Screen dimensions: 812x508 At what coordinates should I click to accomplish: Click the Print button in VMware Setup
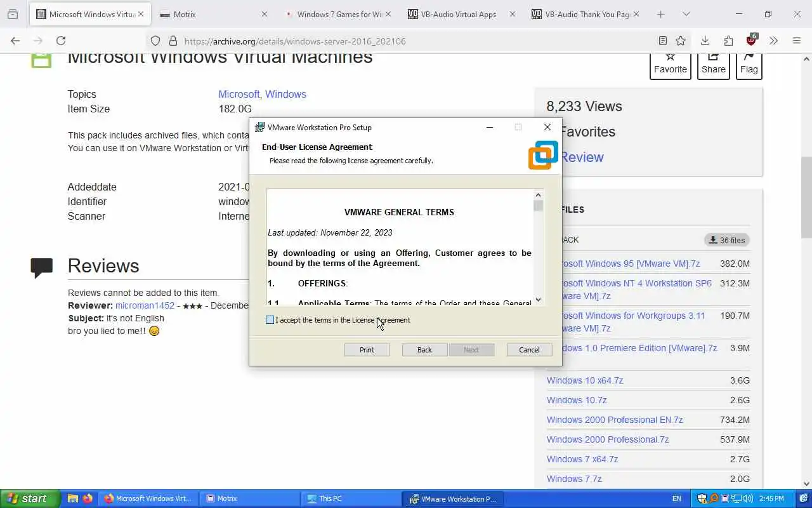coord(367,350)
